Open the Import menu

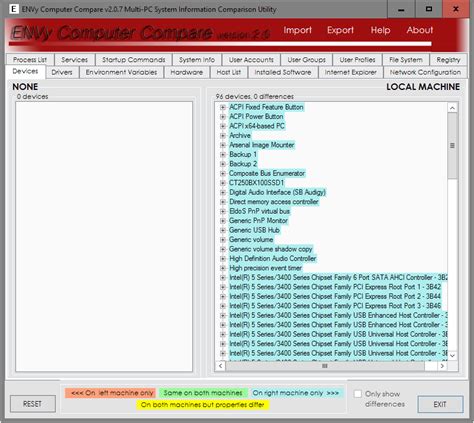click(x=297, y=30)
